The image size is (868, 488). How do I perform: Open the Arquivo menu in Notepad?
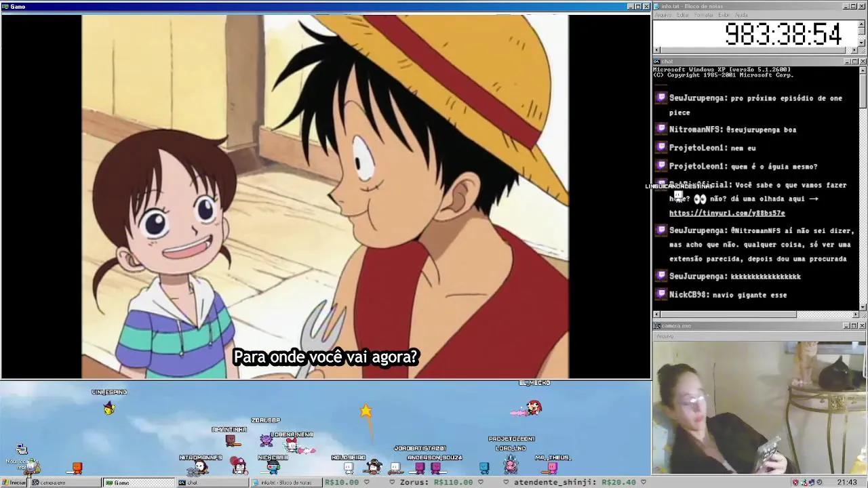[663, 15]
